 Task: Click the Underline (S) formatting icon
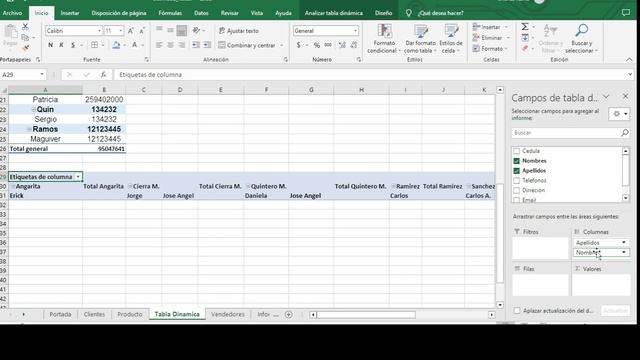(73, 45)
